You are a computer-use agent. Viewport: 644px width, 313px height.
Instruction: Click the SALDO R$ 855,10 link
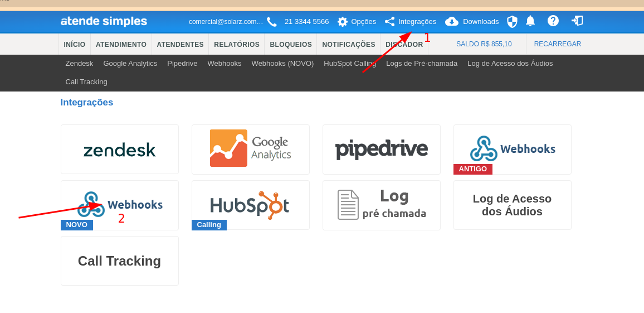pyautogui.click(x=484, y=44)
